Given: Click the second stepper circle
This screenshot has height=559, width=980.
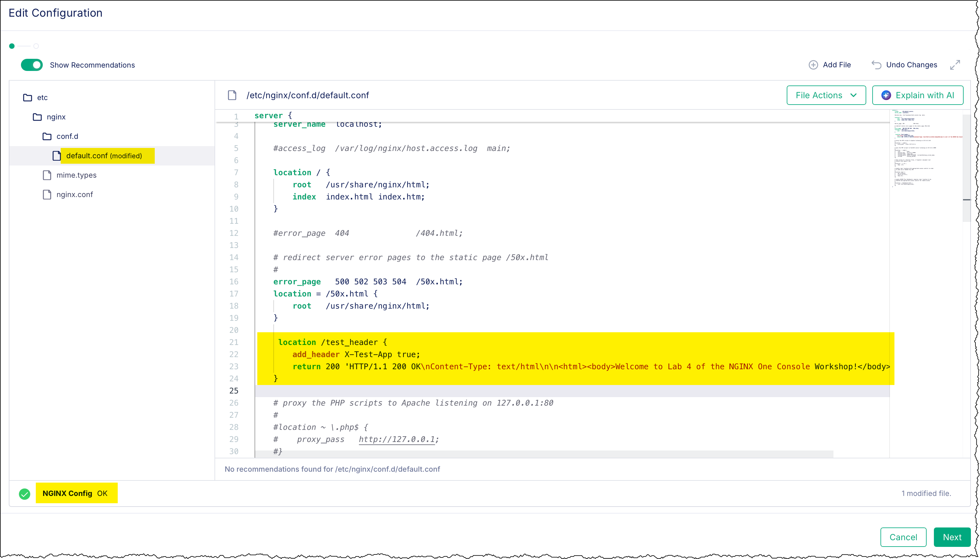Looking at the screenshot, I should 36,46.
